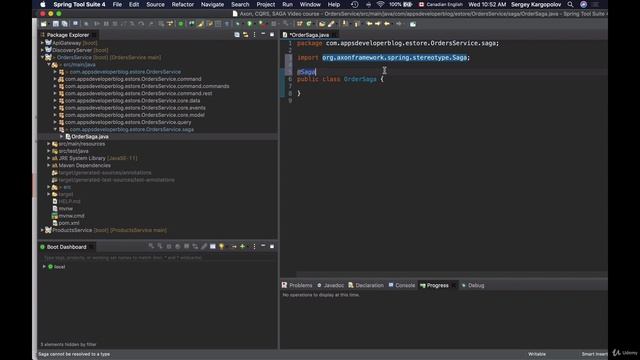Click the console icon in Boot Dashboard toolbar
640x360 pixels.
coord(213,247)
